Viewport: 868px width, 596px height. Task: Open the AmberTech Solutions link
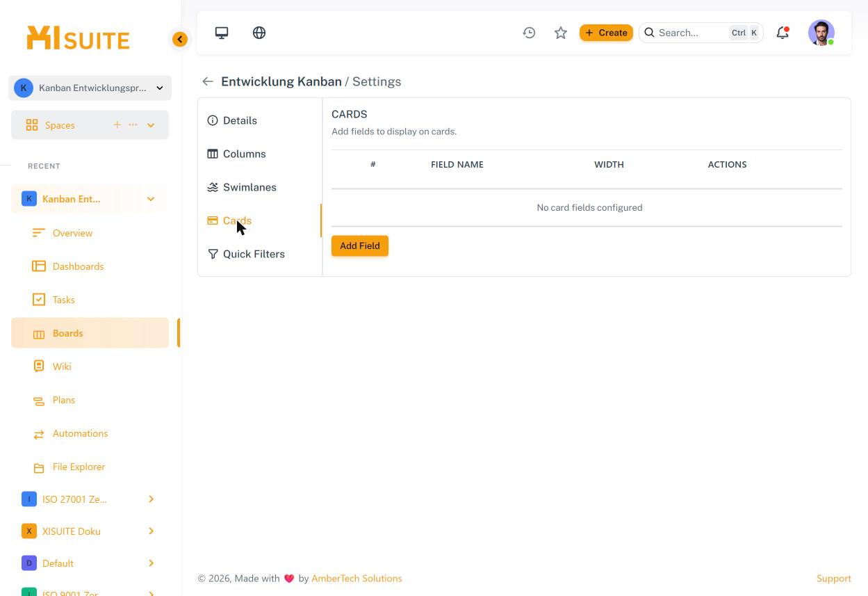(x=357, y=578)
